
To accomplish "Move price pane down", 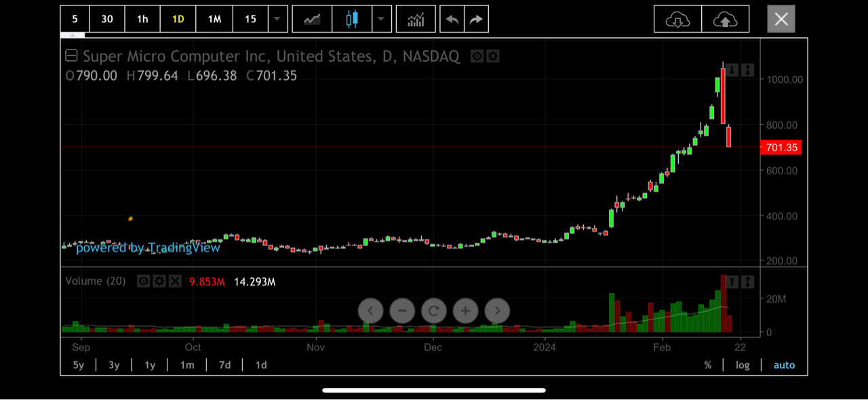I will coord(732,70).
